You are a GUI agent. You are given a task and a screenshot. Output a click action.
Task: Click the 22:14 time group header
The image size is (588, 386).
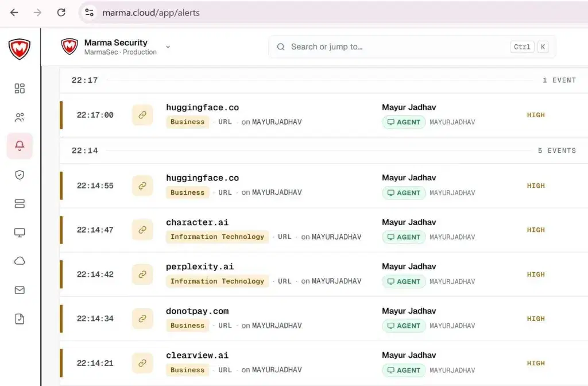85,151
